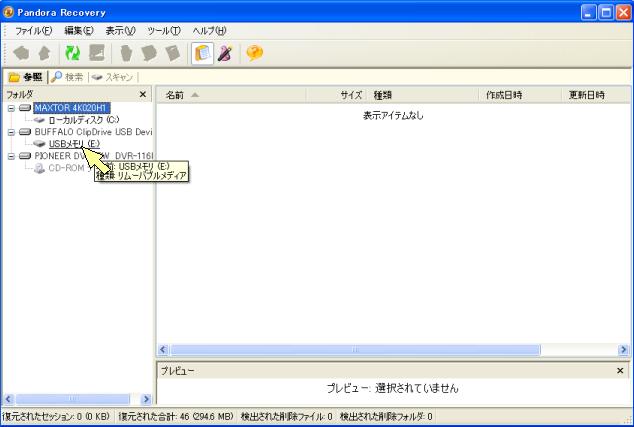The width and height of the screenshot is (634, 427).
Task: Click status bar text 検出された削除フォルダ: 0
Action: tap(386, 416)
